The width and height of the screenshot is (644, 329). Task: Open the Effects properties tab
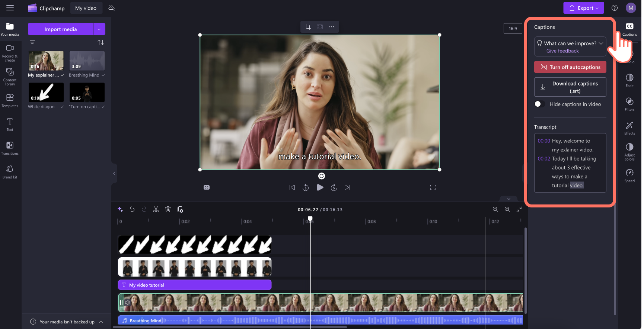tap(629, 128)
